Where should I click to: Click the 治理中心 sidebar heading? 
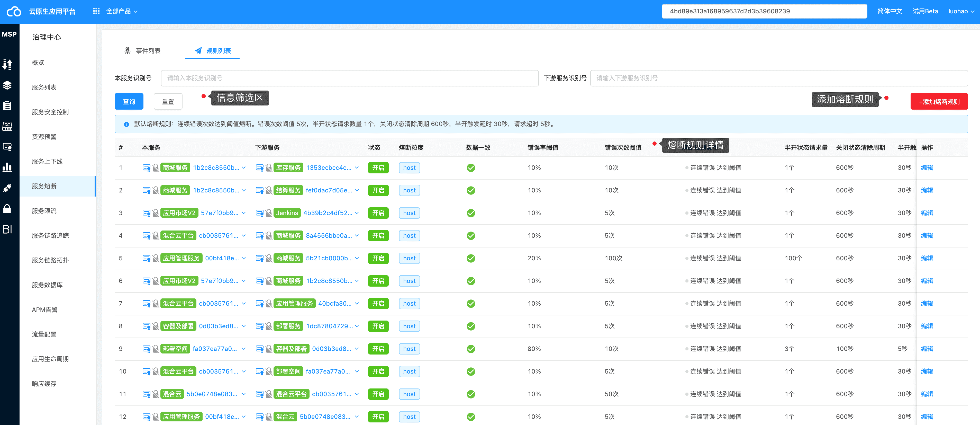[47, 37]
